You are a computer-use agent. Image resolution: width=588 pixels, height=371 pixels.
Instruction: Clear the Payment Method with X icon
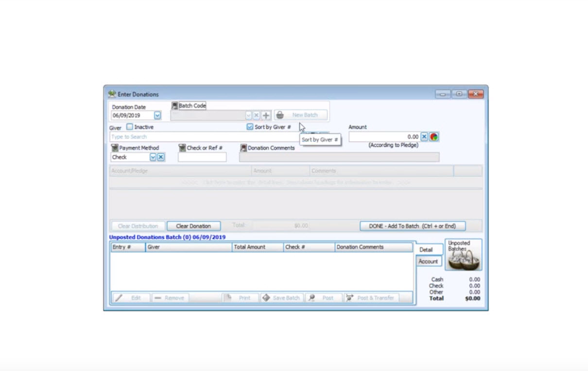tap(161, 158)
